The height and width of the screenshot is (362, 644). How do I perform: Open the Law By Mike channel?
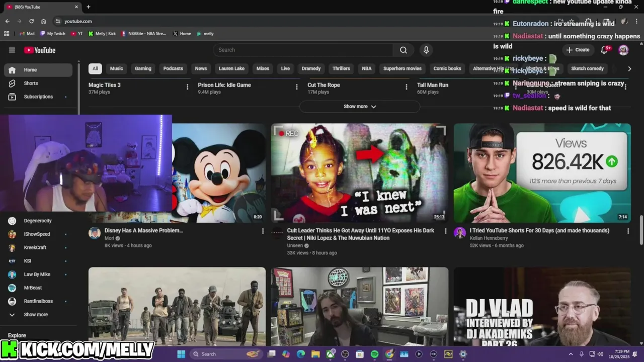coord(38,275)
